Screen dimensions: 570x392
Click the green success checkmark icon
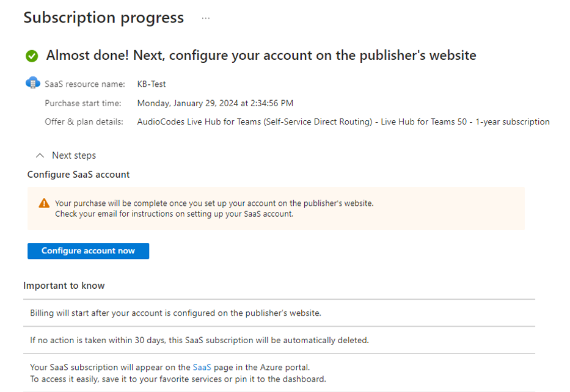pos(32,56)
